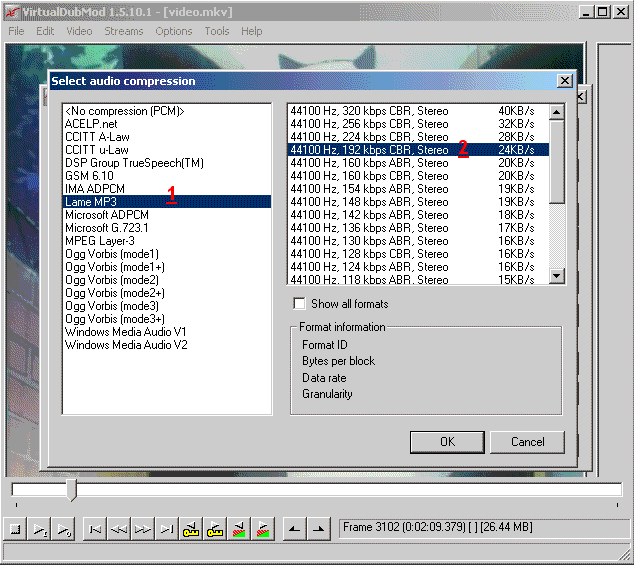Open the Streams menu
Screen dimensions: 634x565
click(x=124, y=31)
